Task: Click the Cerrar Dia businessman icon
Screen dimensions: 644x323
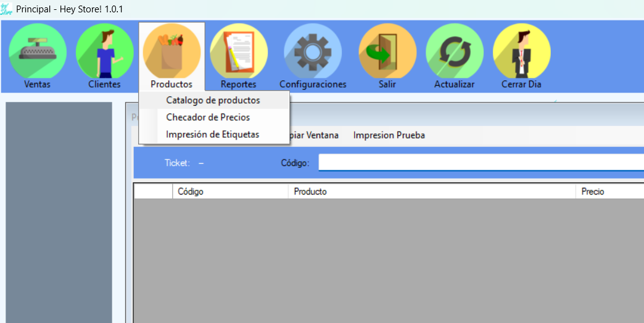Action: [522, 52]
